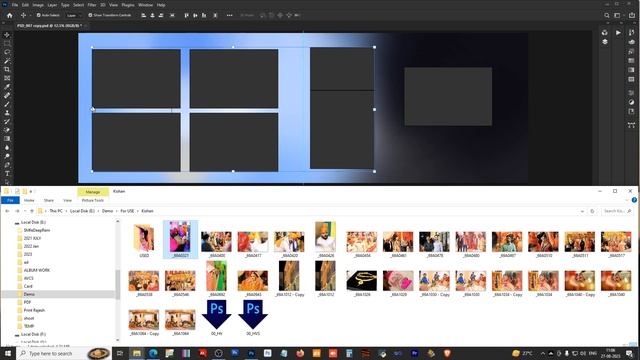
Task: Open the File menu in Photoshop
Action: pos(15,5)
